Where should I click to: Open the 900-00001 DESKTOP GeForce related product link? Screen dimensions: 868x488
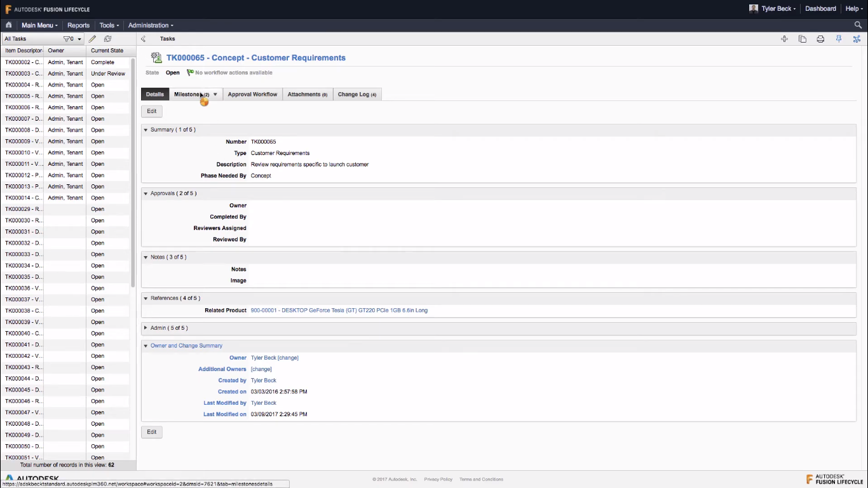[x=339, y=311]
